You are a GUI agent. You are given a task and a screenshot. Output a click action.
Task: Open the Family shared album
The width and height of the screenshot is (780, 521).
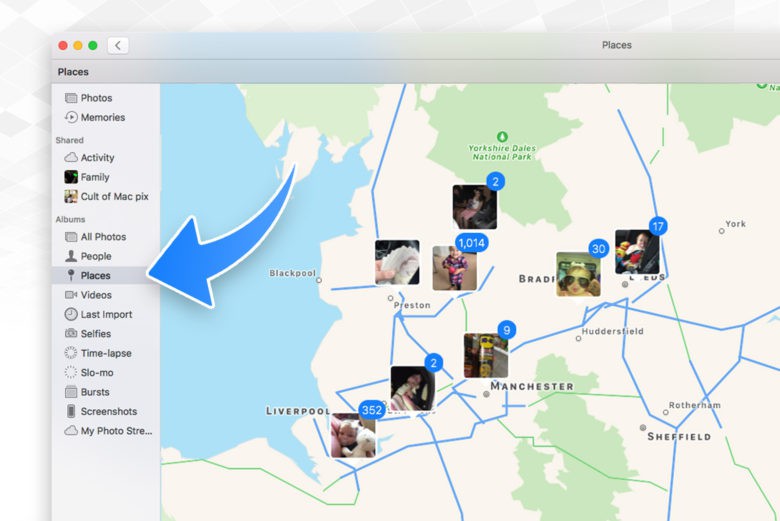95,177
